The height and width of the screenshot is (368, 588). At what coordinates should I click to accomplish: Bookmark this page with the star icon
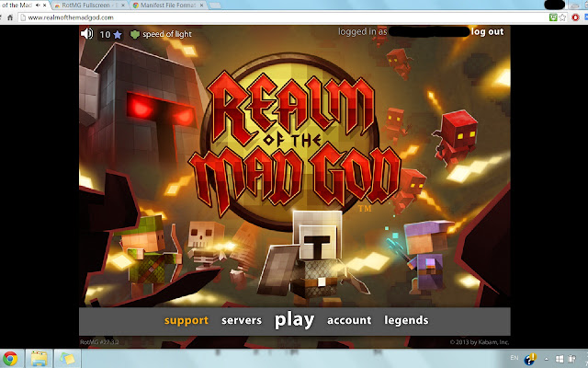tap(562, 17)
